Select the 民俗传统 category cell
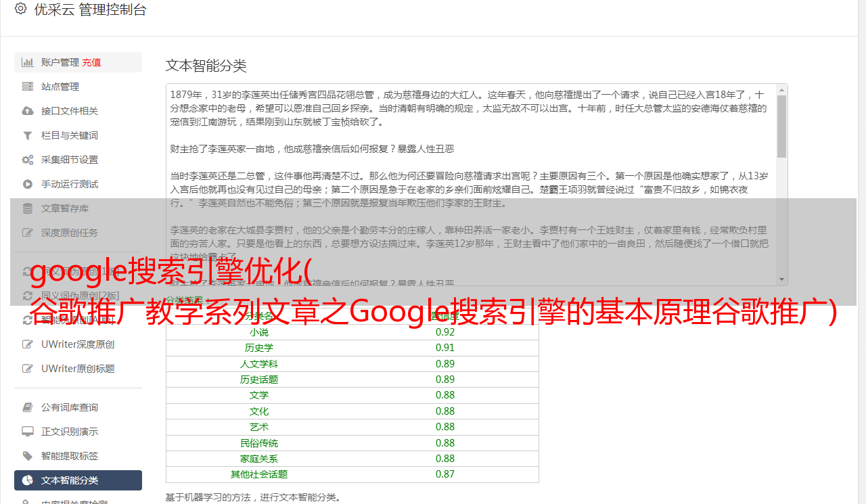This screenshot has height=504, width=866. [259, 443]
